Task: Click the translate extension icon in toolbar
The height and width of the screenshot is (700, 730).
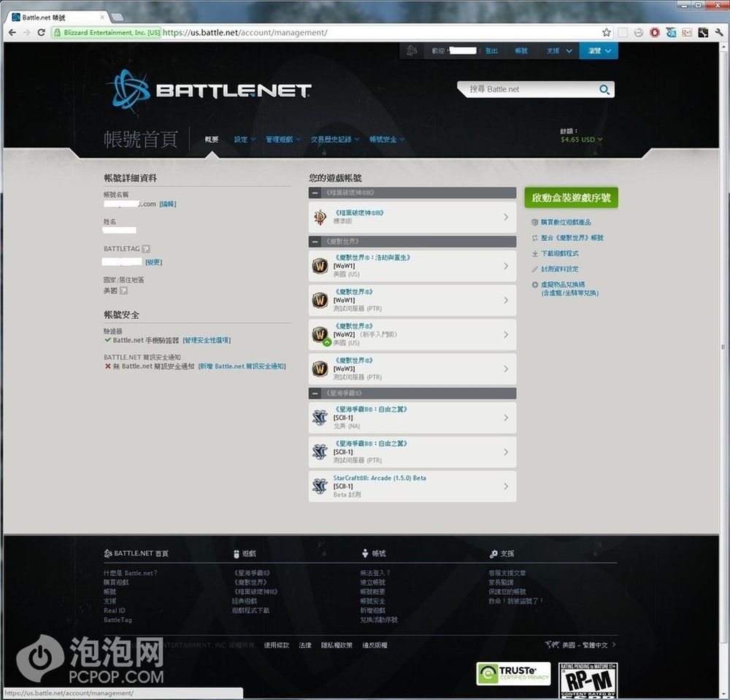Action: point(671,33)
